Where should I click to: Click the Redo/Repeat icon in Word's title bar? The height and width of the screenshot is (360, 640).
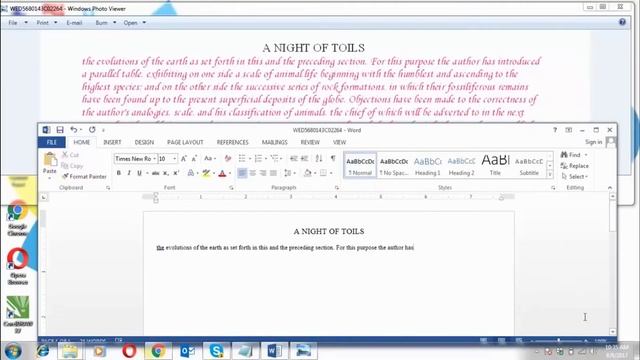click(92, 130)
